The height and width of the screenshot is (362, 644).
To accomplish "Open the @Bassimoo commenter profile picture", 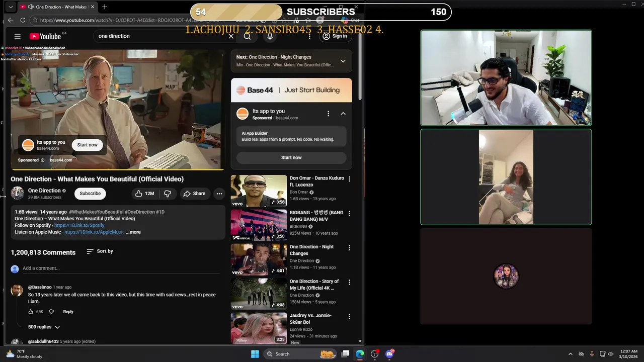I will (17, 290).
